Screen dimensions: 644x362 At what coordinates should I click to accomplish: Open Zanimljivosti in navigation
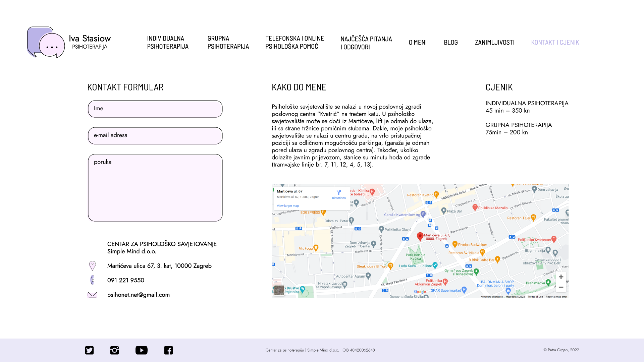pyautogui.click(x=494, y=42)
